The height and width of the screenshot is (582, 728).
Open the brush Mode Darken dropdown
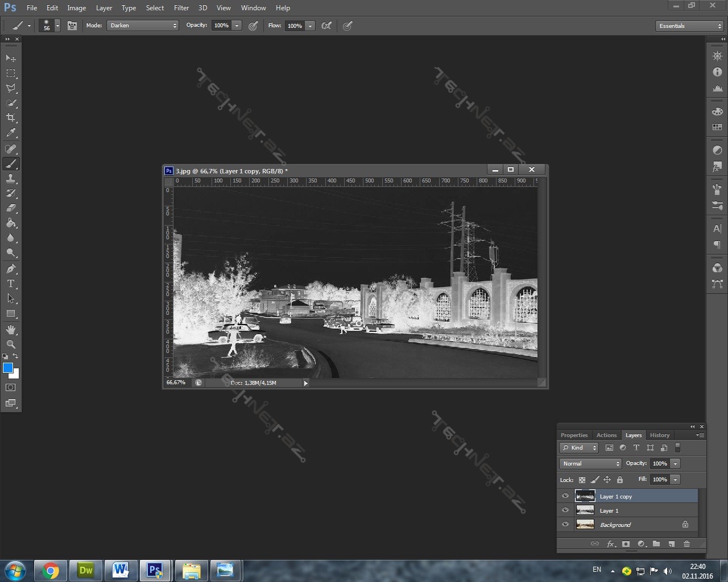point(143,26)
